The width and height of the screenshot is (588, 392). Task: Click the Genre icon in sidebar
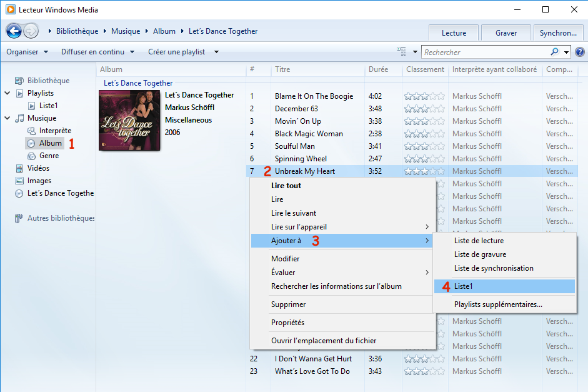tap(31, 156)
